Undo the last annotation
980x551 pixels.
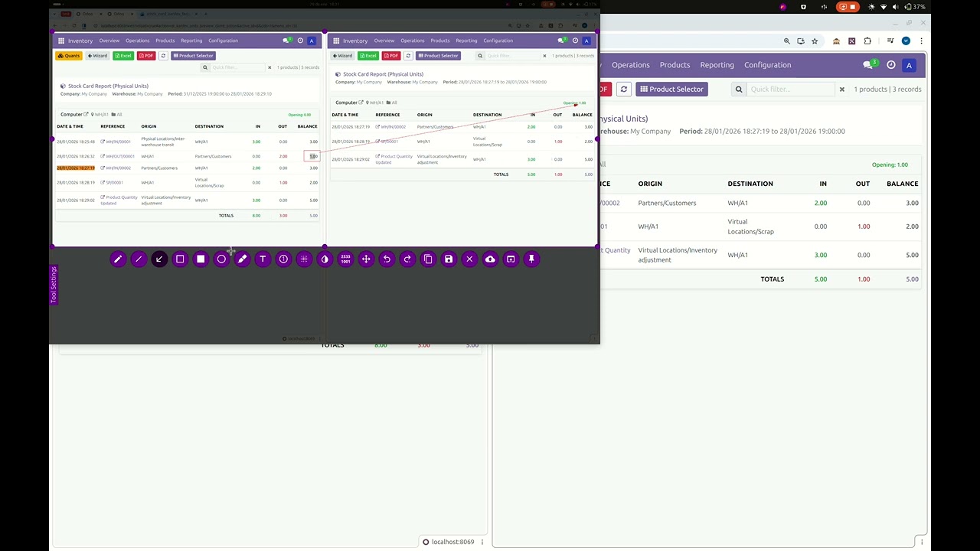(x=387, y=259)
